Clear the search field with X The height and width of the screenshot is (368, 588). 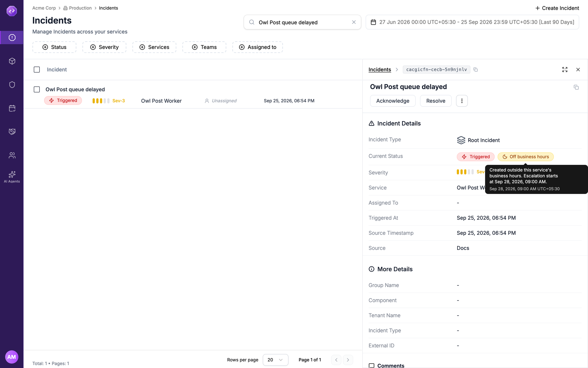pyautogui.click(x=354, y=22)
